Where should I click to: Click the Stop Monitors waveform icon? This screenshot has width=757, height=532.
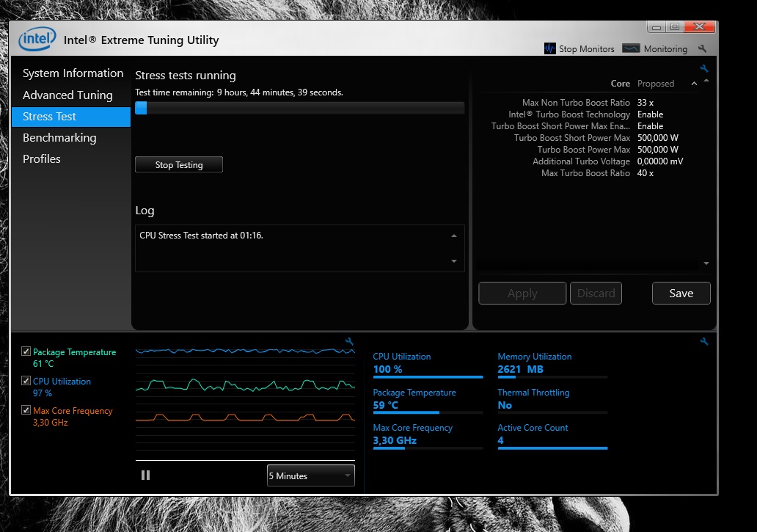tap(550, 48)
